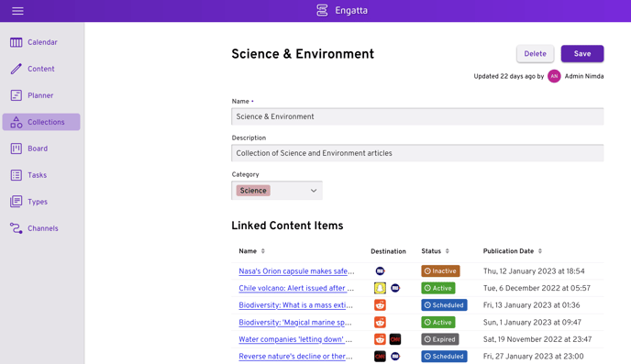631x364 pixels.
Task: Click the Expired status badge
Action: pos(440,339)
